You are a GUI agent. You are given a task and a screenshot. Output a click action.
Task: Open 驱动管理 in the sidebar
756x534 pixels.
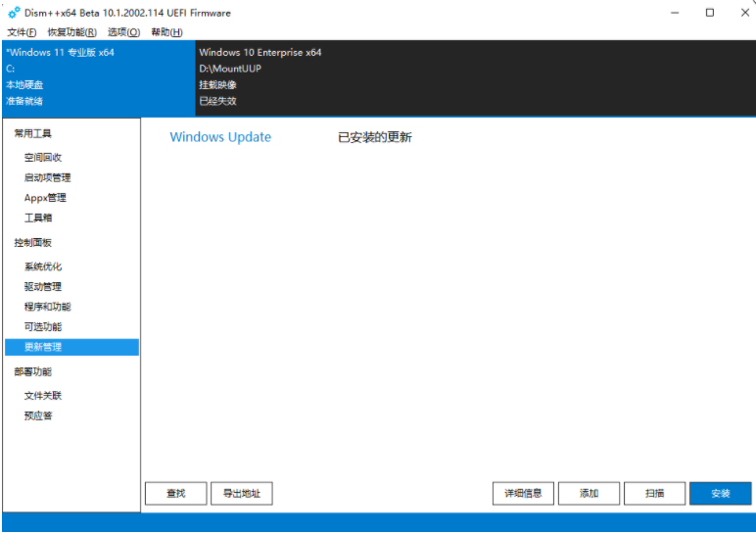43,286
